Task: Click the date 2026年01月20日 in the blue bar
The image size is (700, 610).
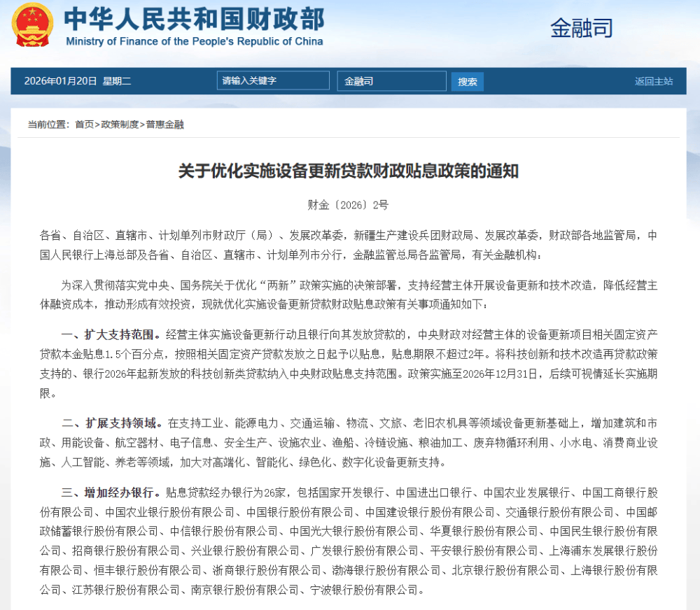Action: (x=60, y=81)
